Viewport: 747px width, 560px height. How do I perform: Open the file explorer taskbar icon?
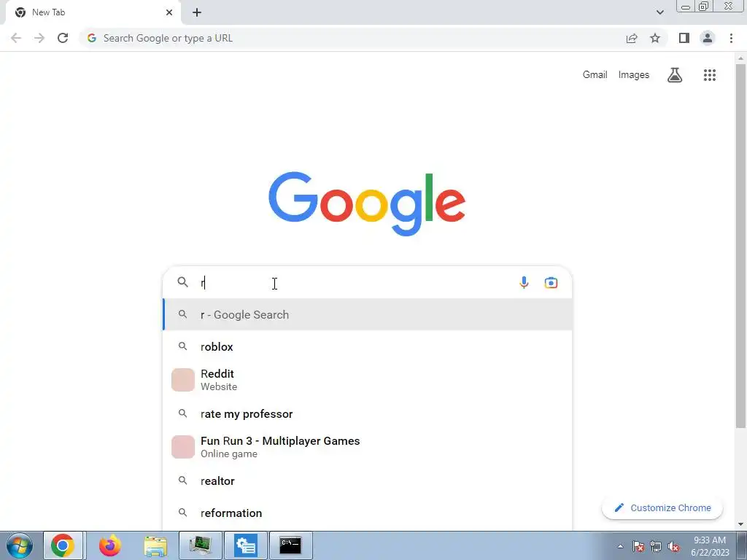click(155, 545)
